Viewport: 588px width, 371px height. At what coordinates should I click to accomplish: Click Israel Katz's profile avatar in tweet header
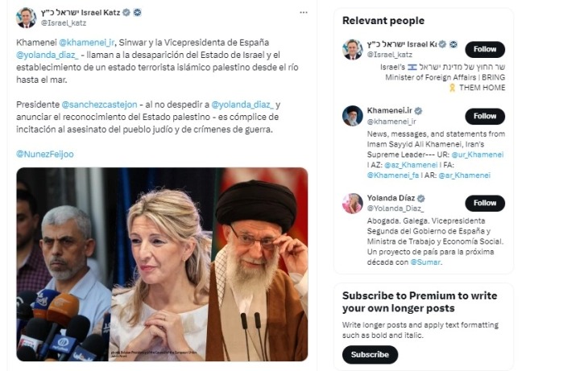26,18
